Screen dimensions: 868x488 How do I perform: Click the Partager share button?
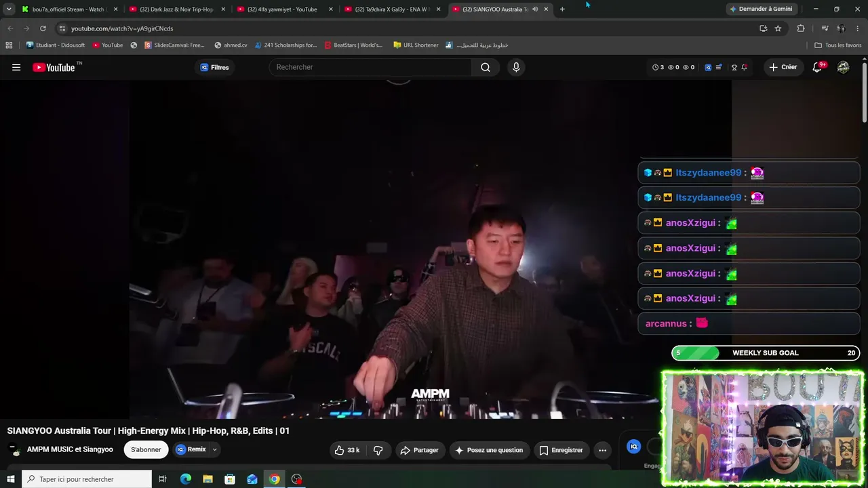pyautogui.click(x=419, y=450)
